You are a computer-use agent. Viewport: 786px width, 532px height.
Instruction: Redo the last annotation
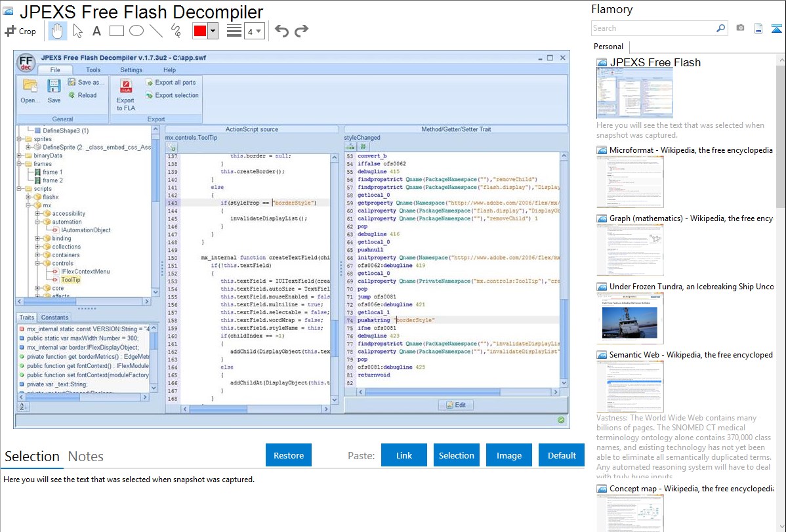pyautogui.click(x=301, y=31)
